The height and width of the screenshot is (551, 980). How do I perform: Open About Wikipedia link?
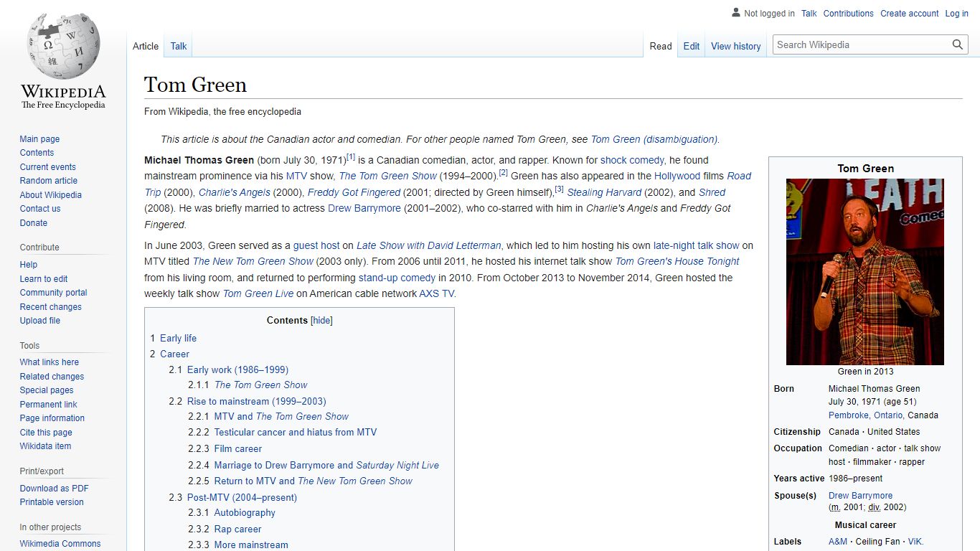(51, 195)
